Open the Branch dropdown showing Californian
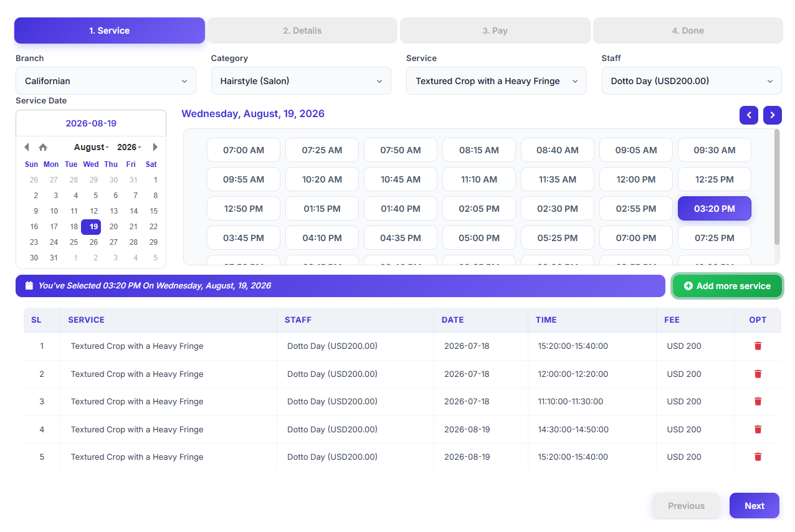Viewport: 795px width, 532px height. (x=106, y=81)
